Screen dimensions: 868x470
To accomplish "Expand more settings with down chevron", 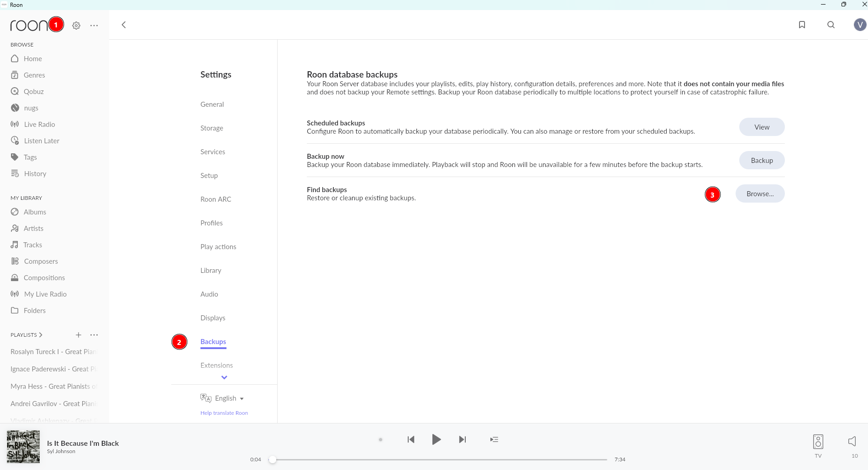I will pyautogui.click(x=224, y=377).
